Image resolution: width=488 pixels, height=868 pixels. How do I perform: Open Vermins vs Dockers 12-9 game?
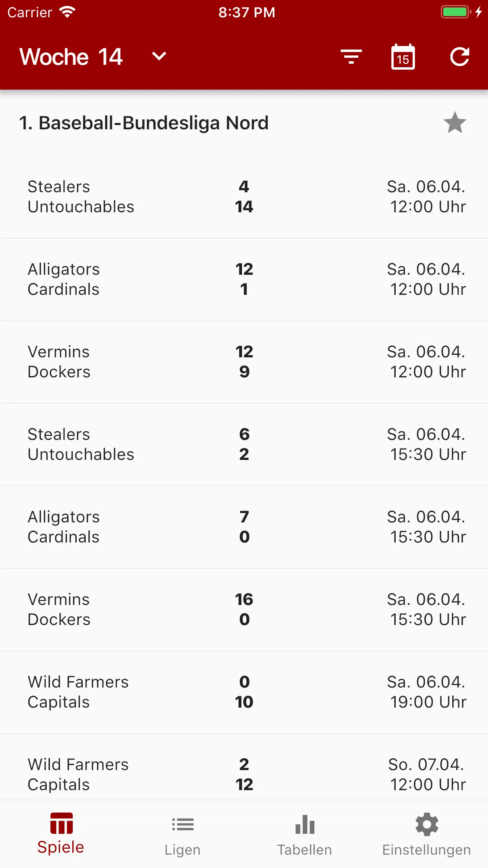(244, 362)
